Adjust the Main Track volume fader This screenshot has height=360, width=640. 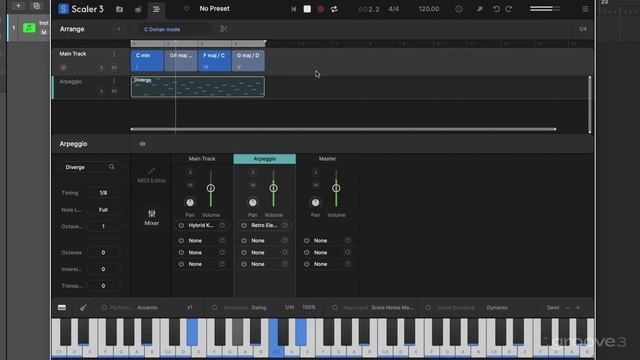(211, 188)
